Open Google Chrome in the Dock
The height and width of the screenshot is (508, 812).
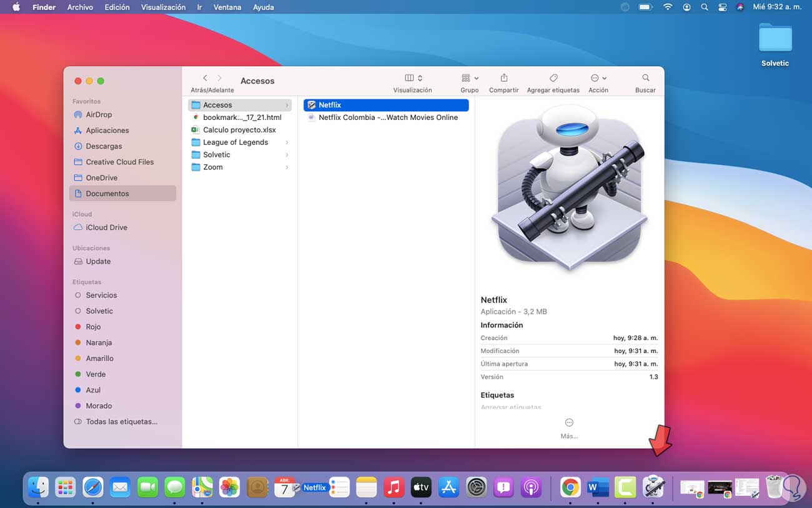pyautogui.click(x=570, y=487)
